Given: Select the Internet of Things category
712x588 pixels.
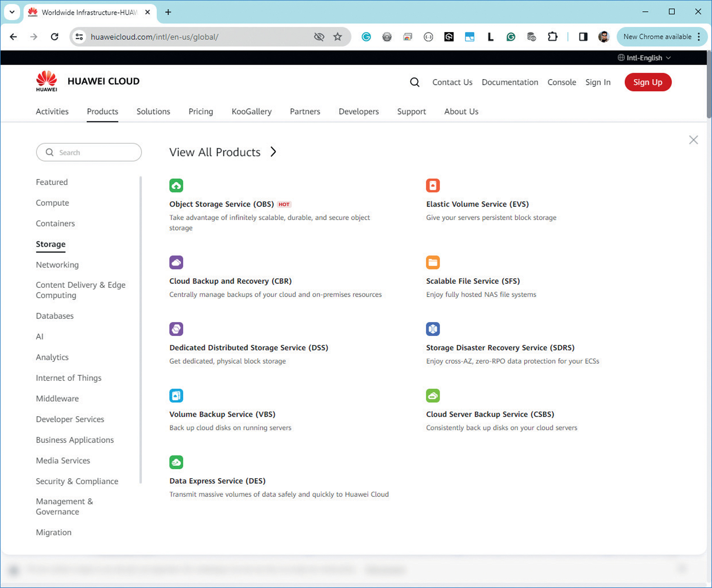Looking at the screenshot, I should (x=69, y=378).
